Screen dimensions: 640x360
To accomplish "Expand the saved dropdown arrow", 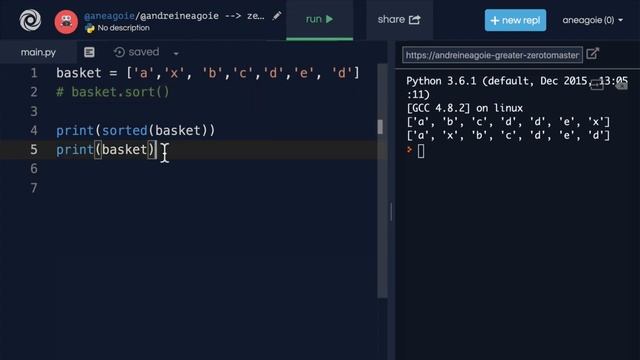I will click(x=176, y=53).
